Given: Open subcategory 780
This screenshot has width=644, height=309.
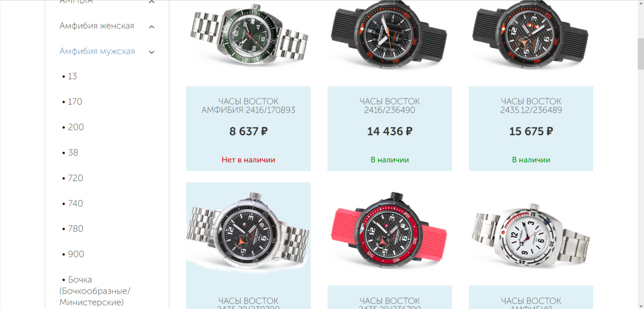Looking at the screenshot, I should 72,229.
